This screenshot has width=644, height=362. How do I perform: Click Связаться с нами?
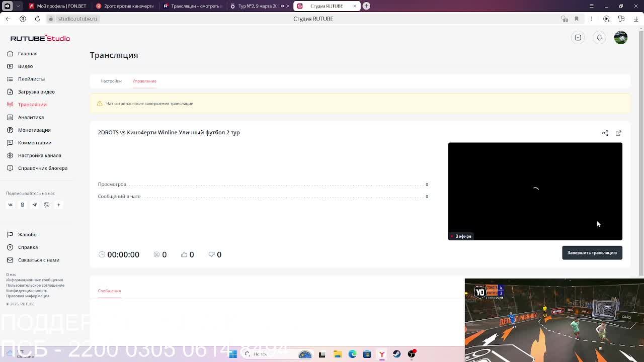(x=39, y=260)
